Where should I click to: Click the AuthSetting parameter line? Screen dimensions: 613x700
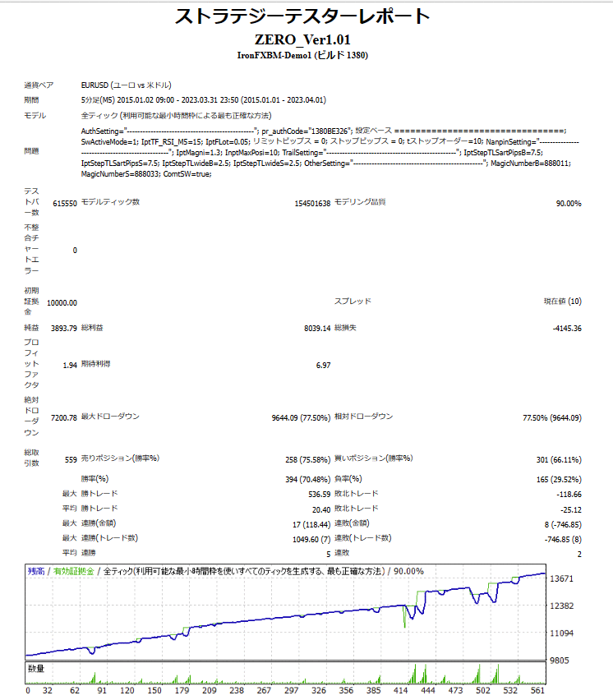[324, 131]
